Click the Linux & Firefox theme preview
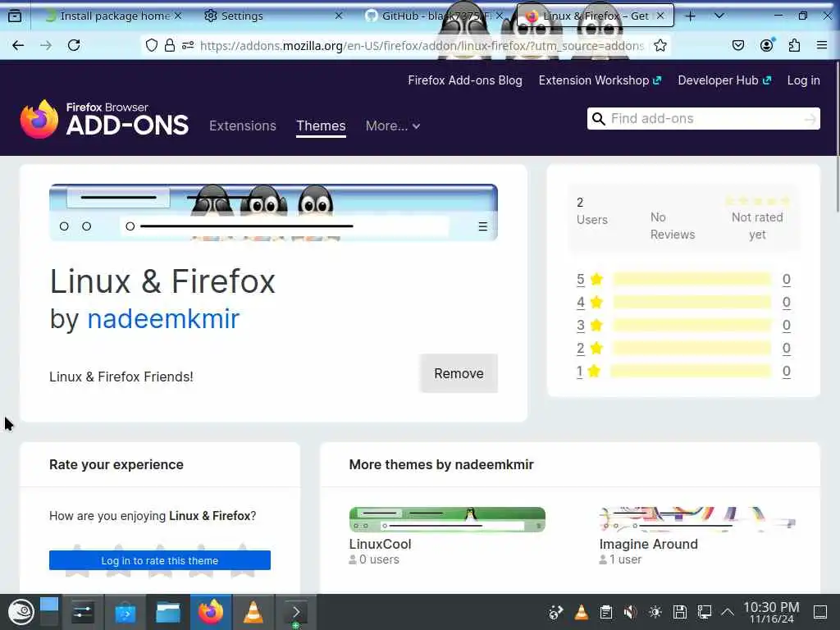840x630 pixels. [273, 212]
